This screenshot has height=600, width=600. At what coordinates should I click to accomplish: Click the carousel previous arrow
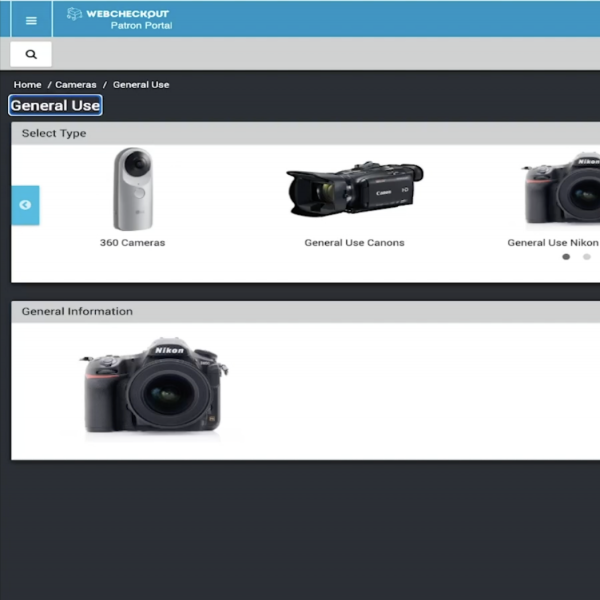[25, 205]
